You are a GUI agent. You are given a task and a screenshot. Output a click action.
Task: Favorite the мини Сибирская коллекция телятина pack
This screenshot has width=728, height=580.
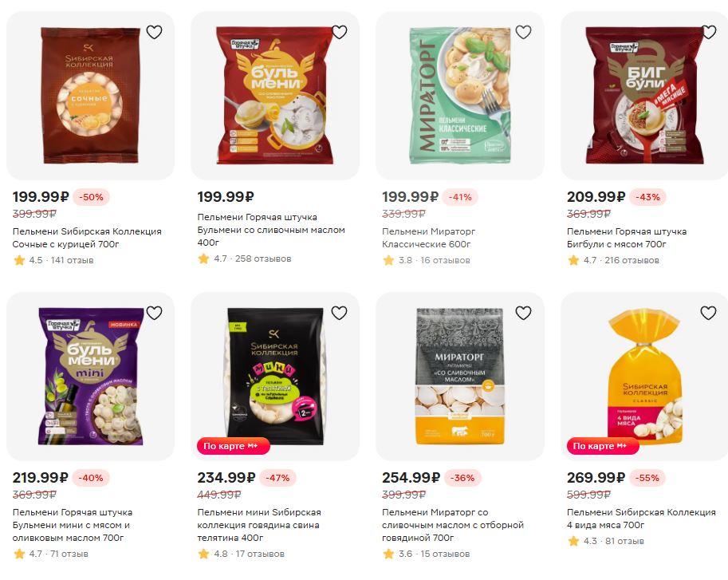[x=340, y=313]
